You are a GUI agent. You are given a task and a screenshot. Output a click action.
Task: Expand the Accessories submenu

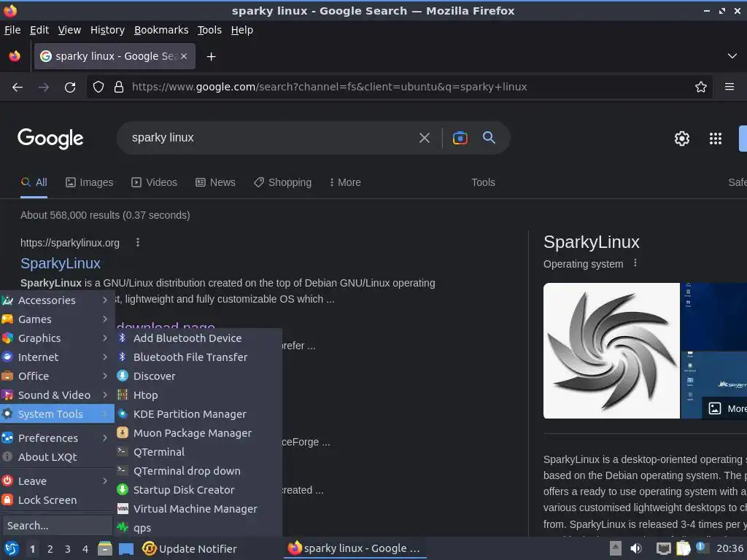coord(57,300)
